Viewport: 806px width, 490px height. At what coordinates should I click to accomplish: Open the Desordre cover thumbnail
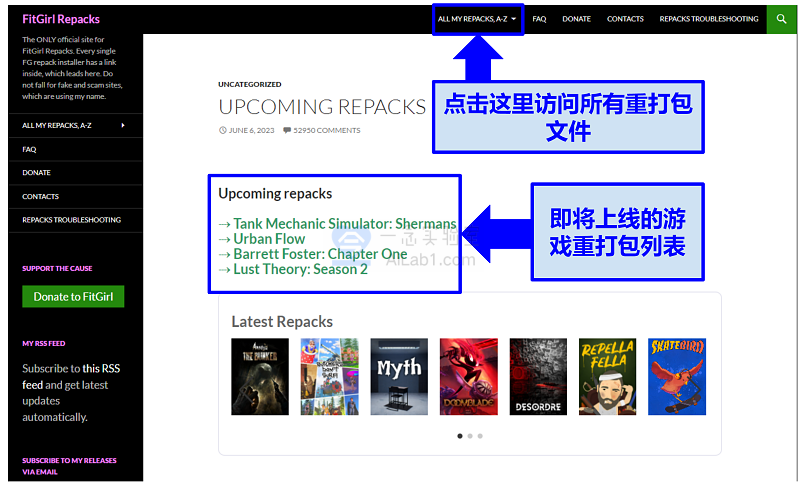(x=538, y=376)
